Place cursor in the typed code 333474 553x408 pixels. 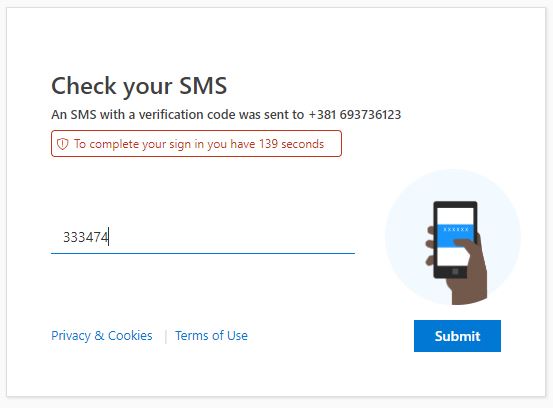pos(86,237)
